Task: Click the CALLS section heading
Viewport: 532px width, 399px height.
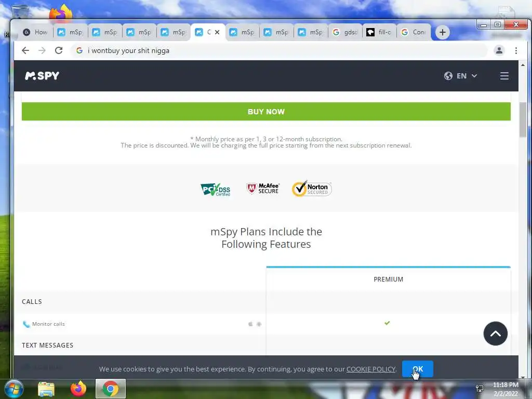Action: (32, 302)
